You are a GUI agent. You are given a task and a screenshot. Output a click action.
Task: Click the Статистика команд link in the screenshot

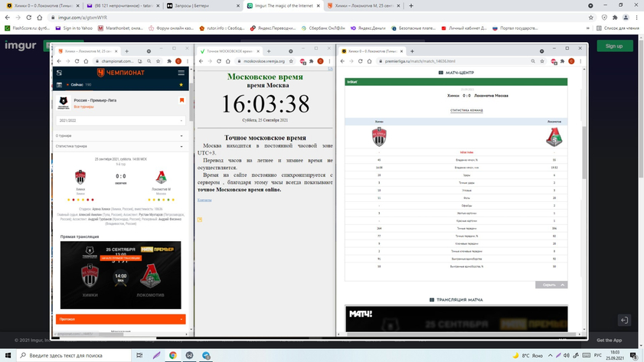466,110
